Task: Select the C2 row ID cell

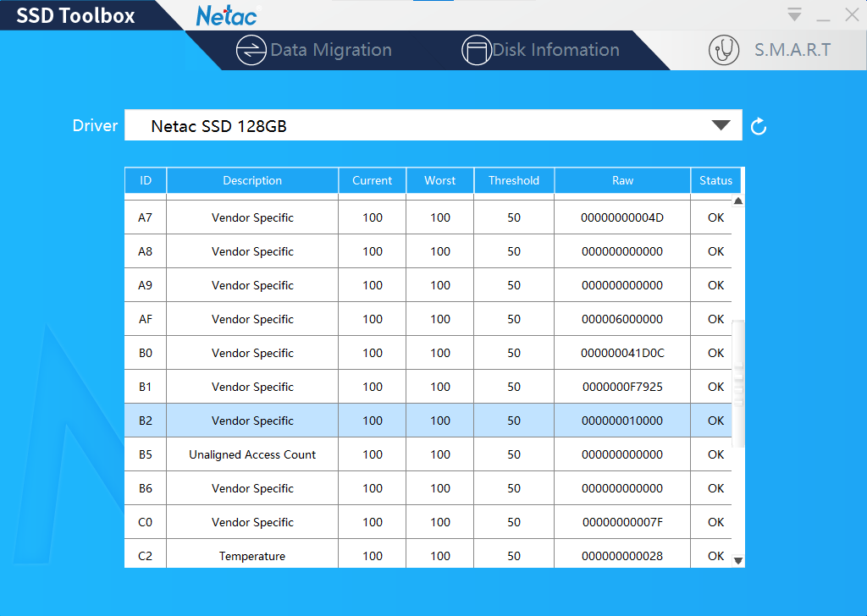Action: point(146,555)
